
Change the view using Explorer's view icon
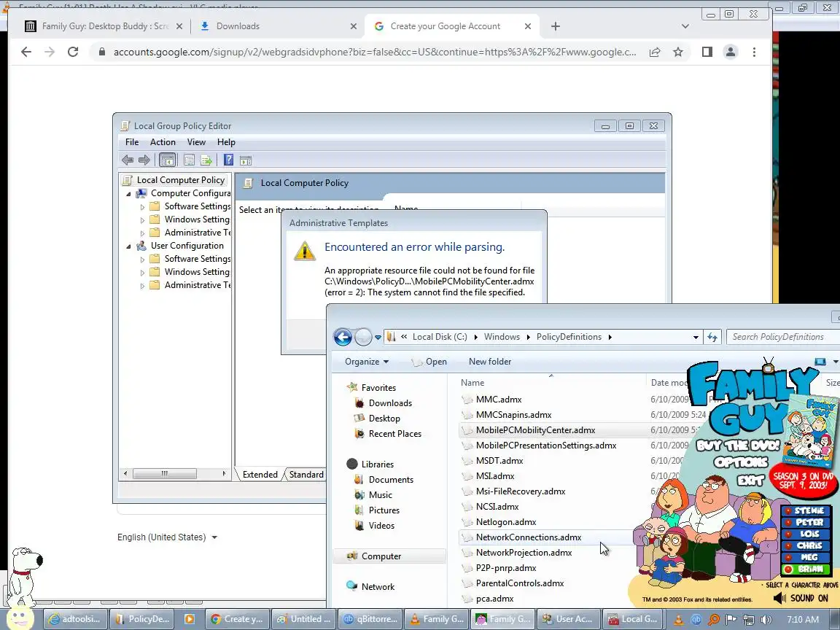click(820, 362)
